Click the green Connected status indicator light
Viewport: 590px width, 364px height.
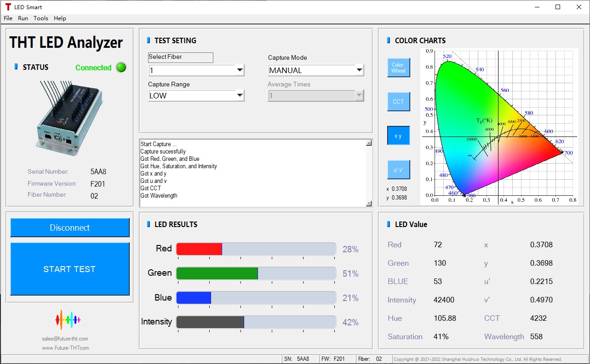point(121,68)
